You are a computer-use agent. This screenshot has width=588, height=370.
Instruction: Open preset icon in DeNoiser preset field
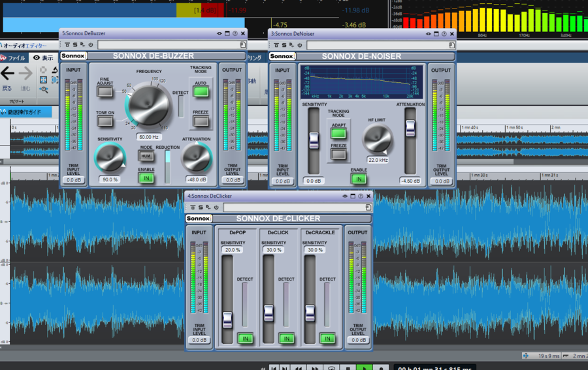[451, 45]
